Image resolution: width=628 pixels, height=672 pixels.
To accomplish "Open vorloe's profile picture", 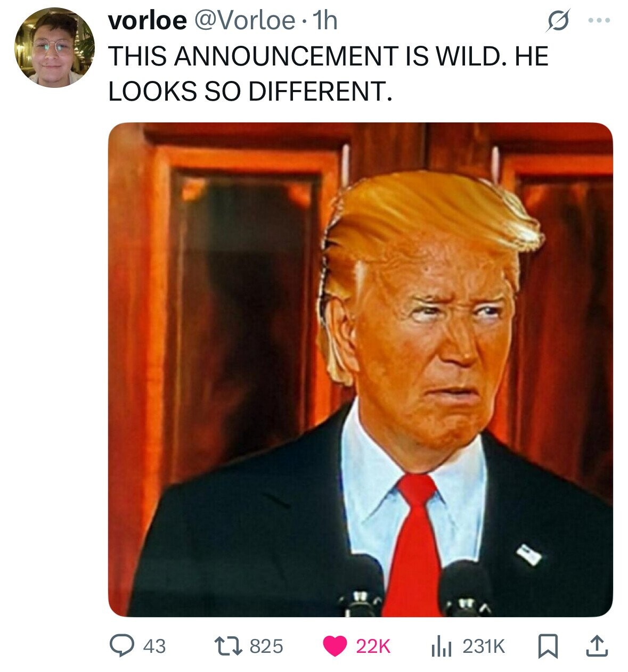I will [54, 48].
